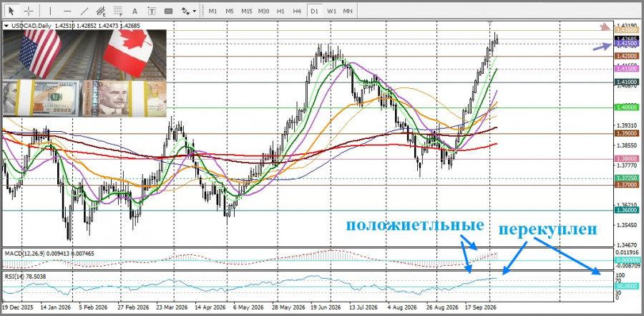Toggle the D1 daily timeframe button
Viewport: 644px width, 316px height.
[x=314, y=11]
